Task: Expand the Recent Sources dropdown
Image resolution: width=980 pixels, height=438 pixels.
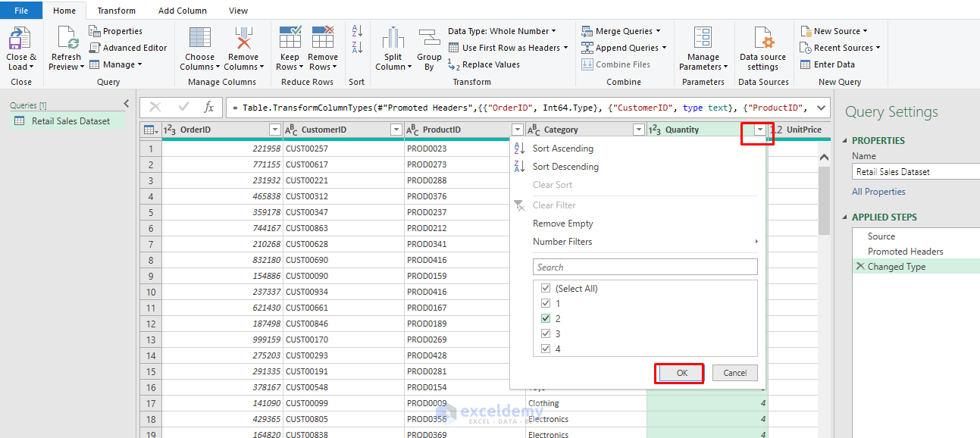Action: coord(840,48)
